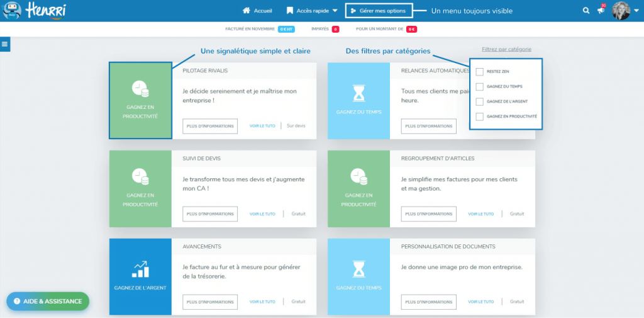644x318 pixels.
Task: Click the Sur devis label
Action: [x=296, y=126]
